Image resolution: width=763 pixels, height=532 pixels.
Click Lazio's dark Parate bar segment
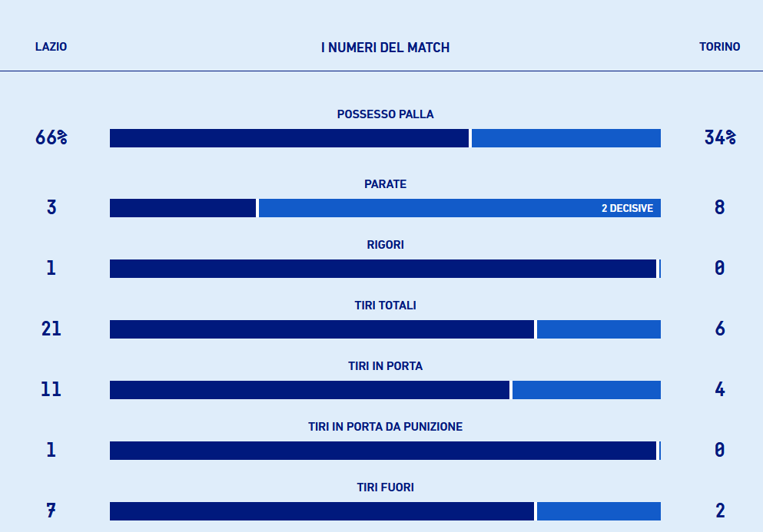[182, 208]
